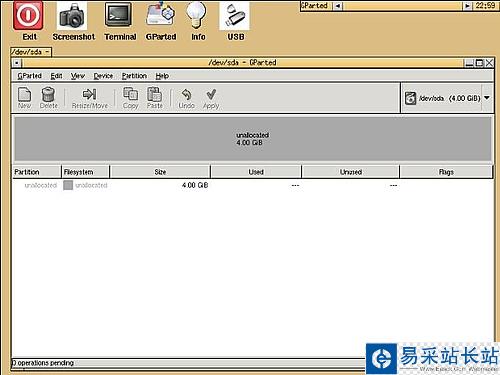Open the window menu icon in title bar

click(x=17, y=63)
